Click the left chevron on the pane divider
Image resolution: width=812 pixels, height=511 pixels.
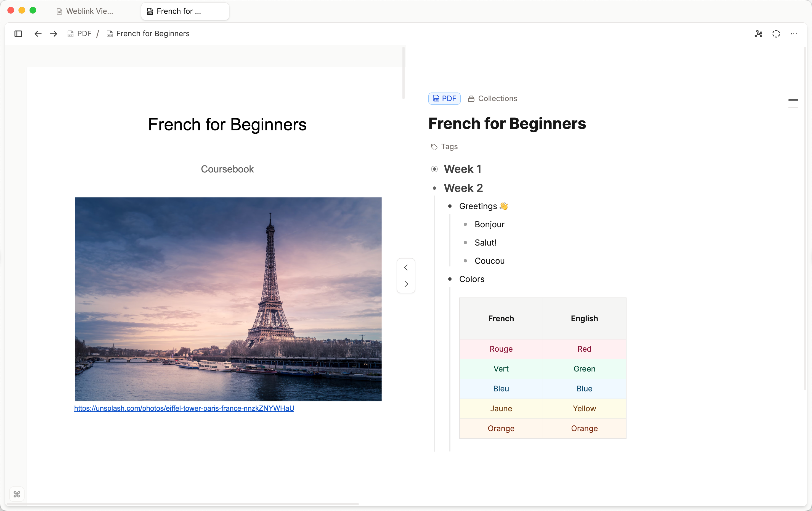[406, 268]
